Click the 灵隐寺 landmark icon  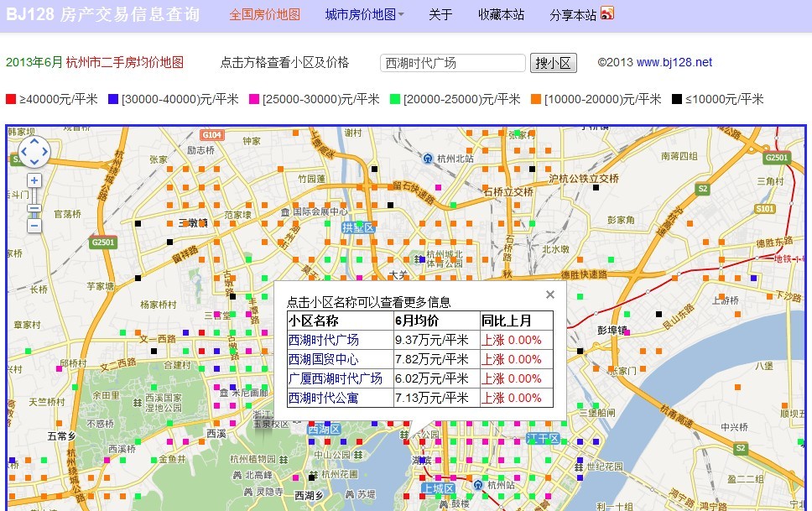click(x=250, y=491)
